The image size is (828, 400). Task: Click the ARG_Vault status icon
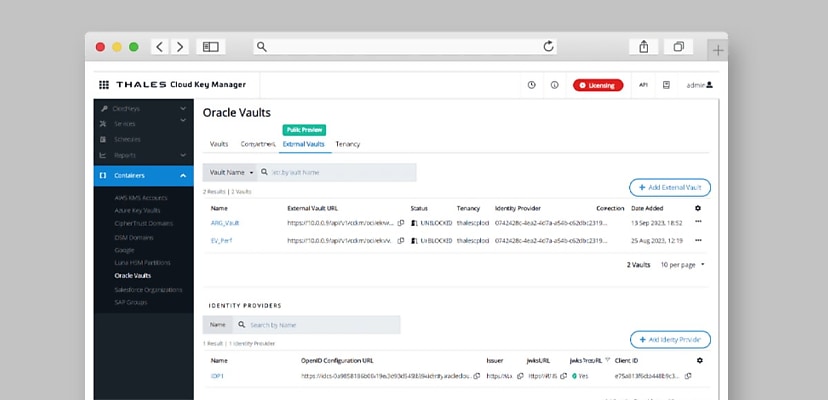click(415, 223)
